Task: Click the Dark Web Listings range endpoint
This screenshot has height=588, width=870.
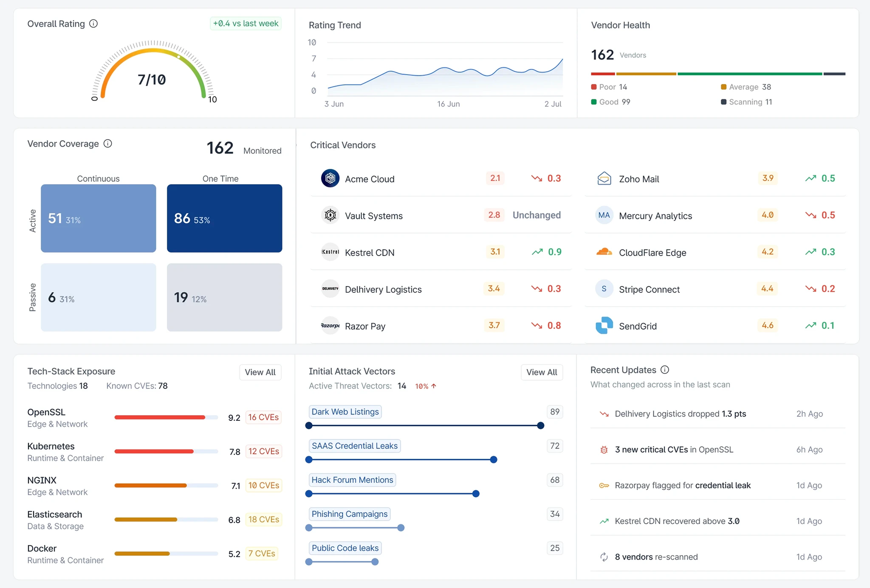Action: pos(541,426)
